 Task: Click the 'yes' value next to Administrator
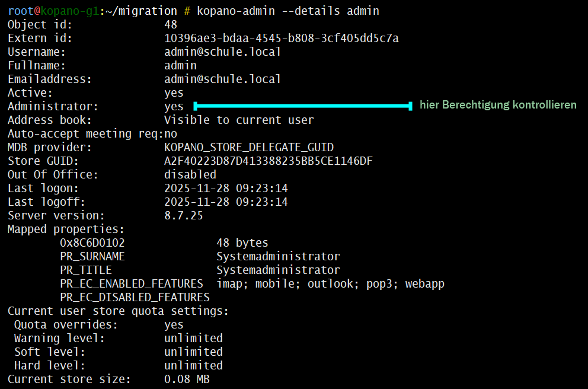(x=174, y=107)
